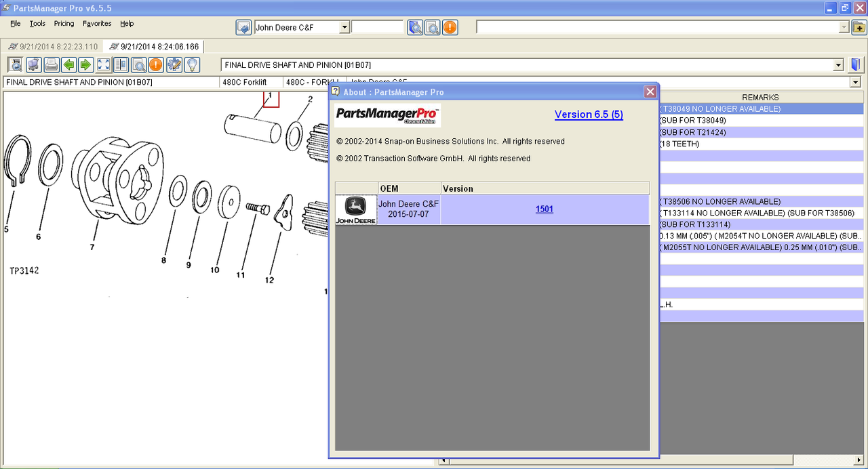The height and width of the screenshot is (469, 868).
Task: Open the John Deere C&F catalog dropdown
Action: coord(344,28)
